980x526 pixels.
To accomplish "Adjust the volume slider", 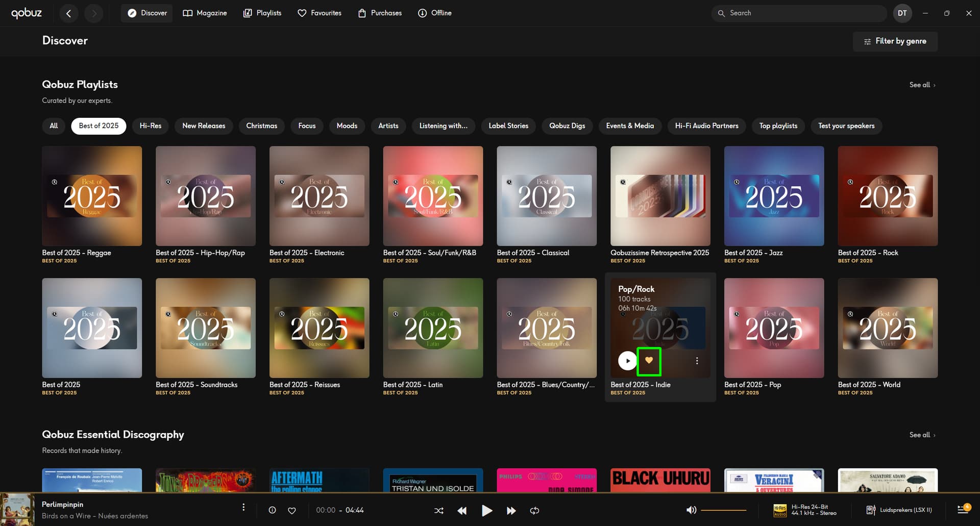I will pos(723,510).
